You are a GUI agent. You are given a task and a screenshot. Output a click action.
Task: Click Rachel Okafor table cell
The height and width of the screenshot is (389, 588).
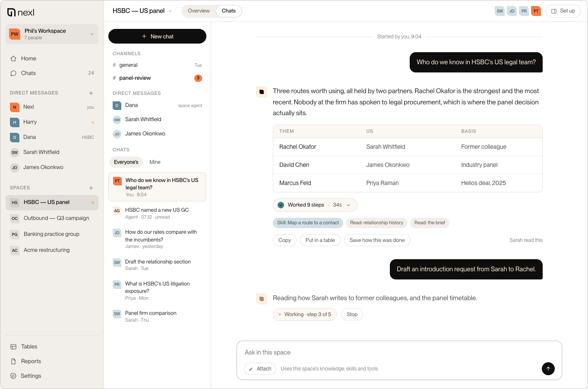297,147
